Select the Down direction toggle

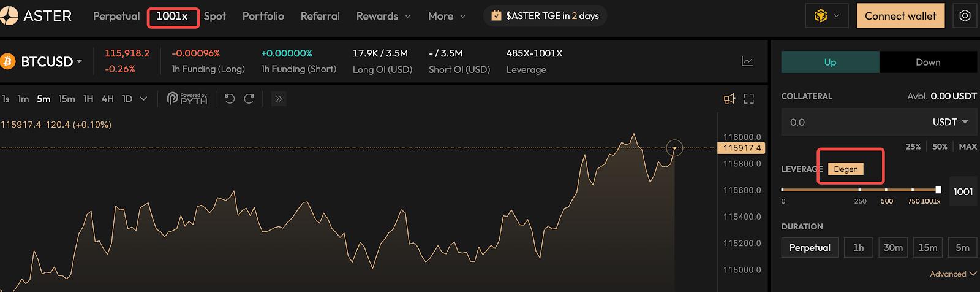coord(928,62)
